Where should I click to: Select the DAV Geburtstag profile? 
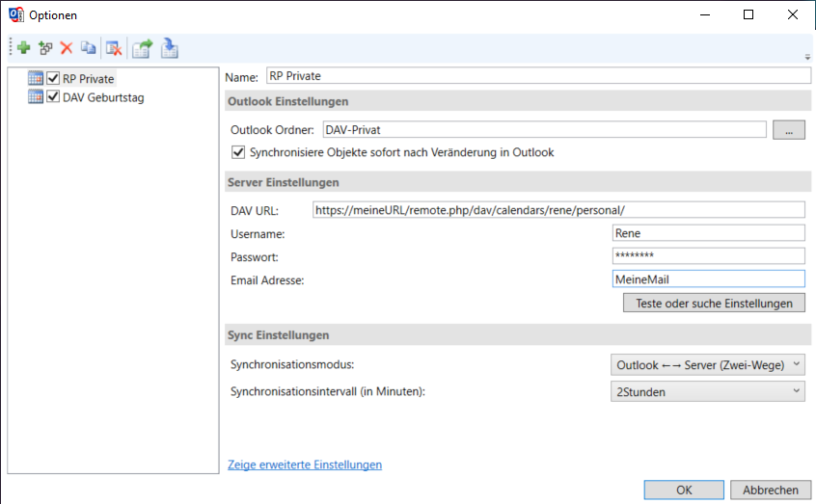coord(103,96)
